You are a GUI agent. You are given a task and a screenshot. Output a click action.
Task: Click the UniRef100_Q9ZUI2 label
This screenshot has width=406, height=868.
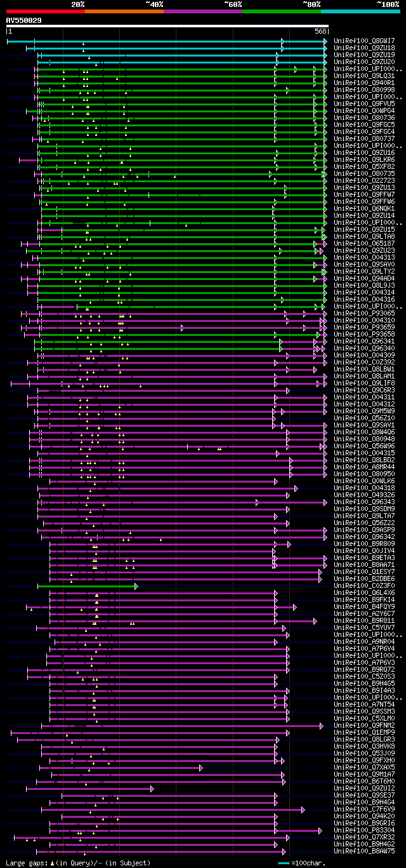[364, 788]
